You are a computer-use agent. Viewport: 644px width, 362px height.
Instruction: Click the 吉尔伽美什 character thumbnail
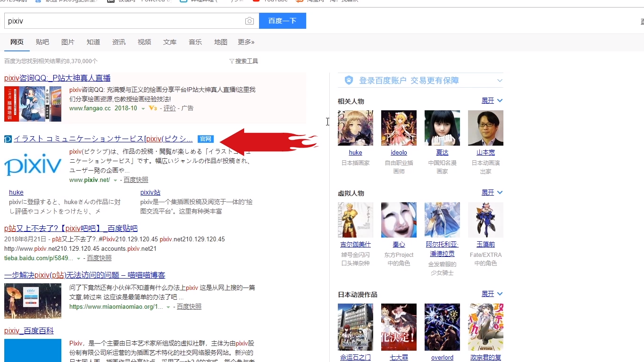[x=355, y=220]
